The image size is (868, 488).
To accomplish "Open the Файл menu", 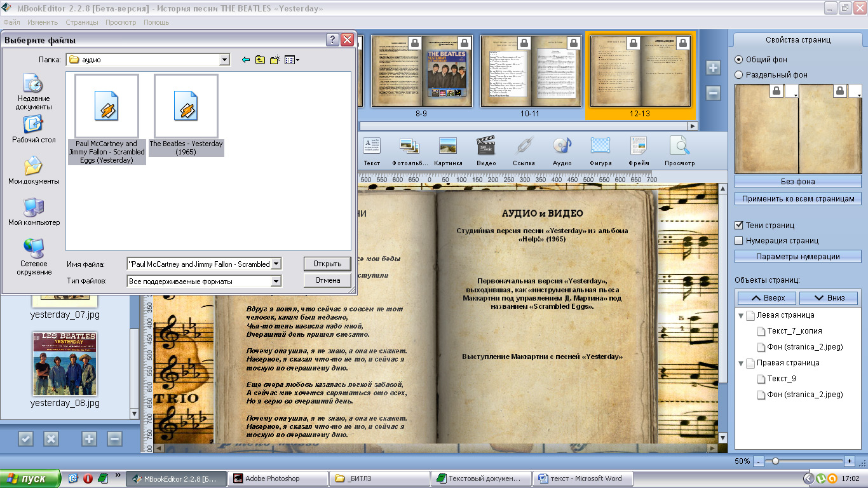I will (x=11, y=22).
